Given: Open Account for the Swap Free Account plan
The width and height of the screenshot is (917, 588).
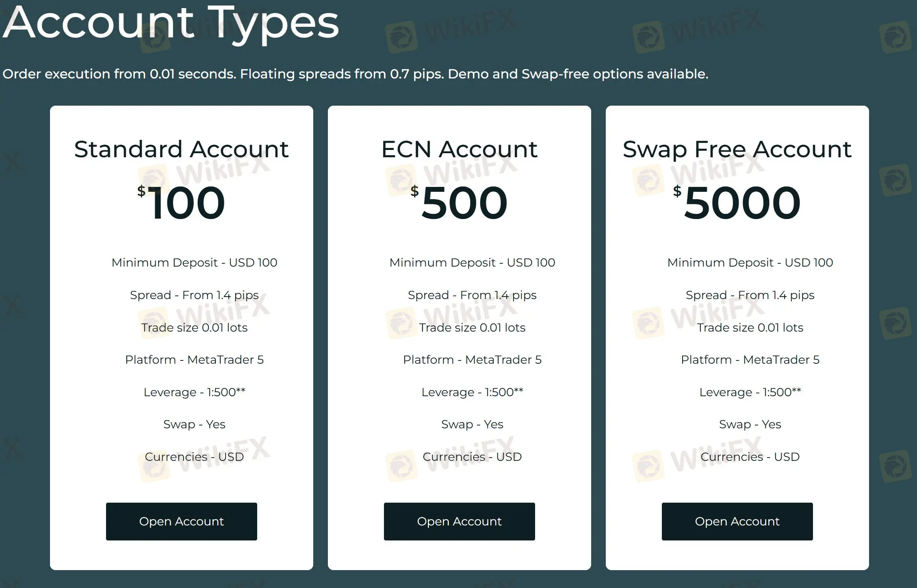Looking at the screenshot, I should [737, 521].
